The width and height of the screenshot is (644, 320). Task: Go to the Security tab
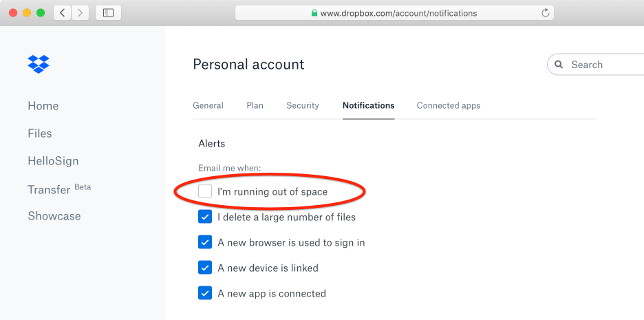[303, 105]
